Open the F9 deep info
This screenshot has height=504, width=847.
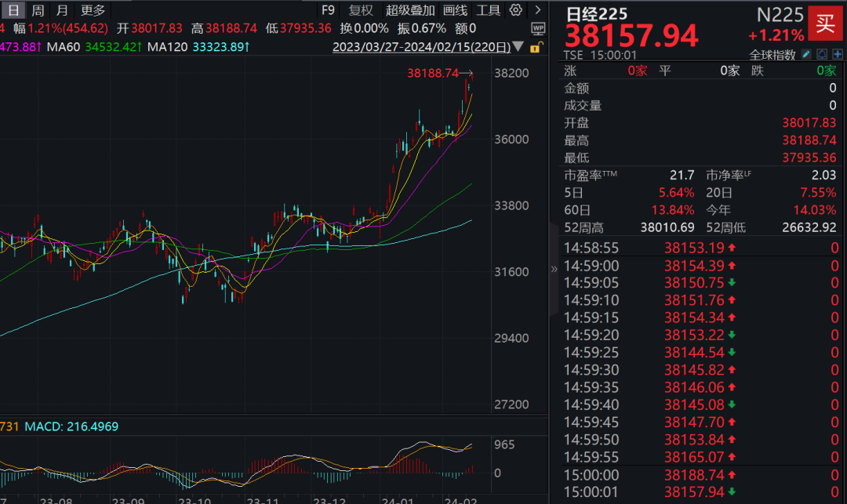coord(329,9)
